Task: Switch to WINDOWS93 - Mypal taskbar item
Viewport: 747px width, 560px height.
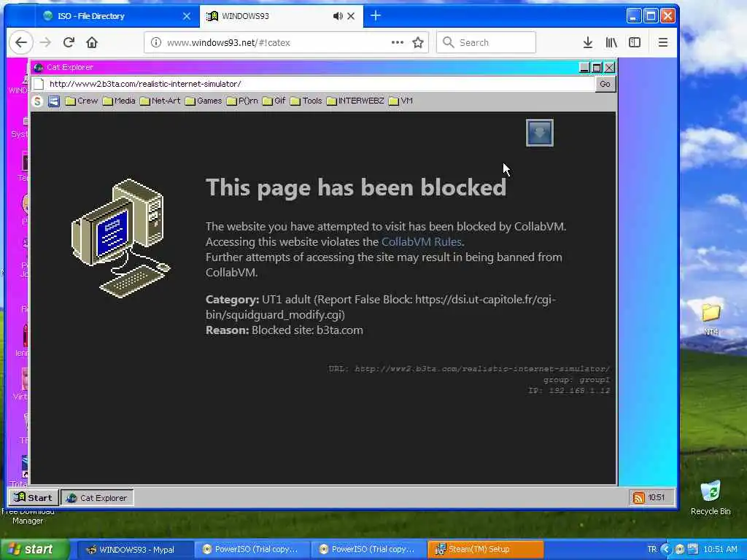Action: [x=136, y=550]
